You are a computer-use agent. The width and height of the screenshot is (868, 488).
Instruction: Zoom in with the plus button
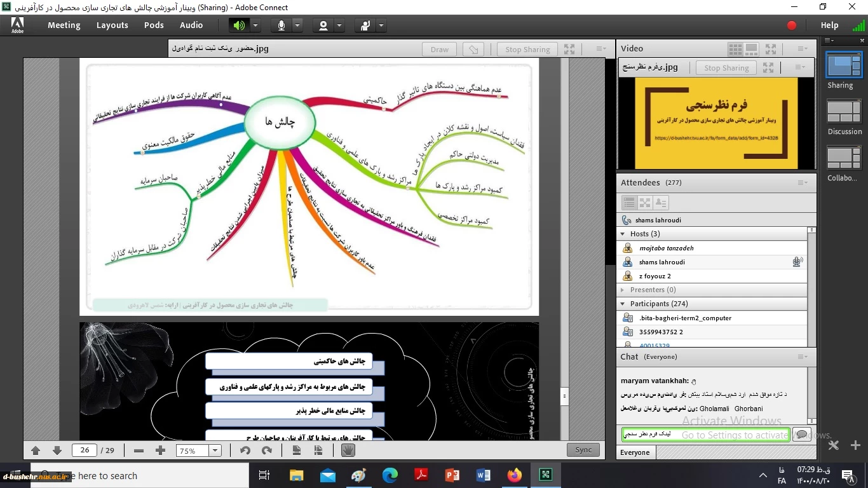160,451
